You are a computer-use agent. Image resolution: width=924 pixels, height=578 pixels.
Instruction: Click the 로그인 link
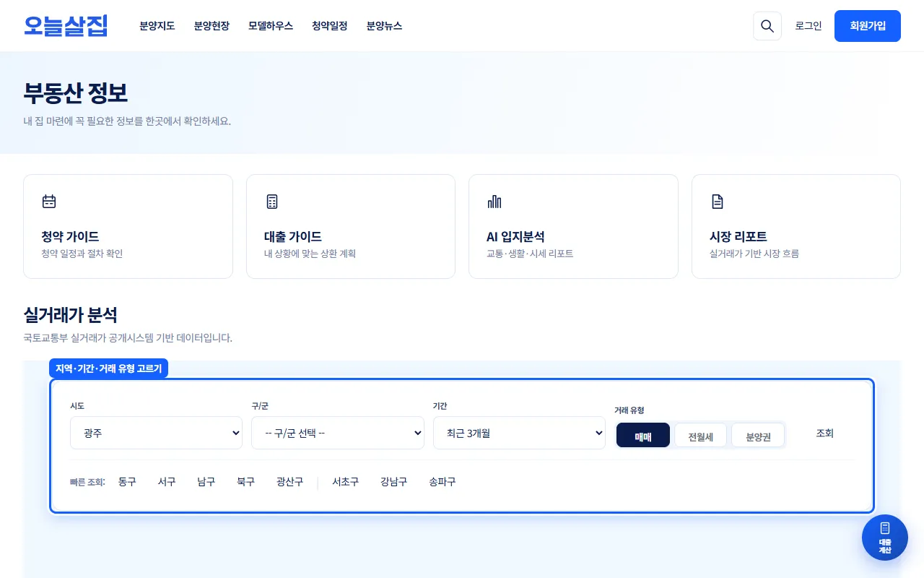[808, 26]
